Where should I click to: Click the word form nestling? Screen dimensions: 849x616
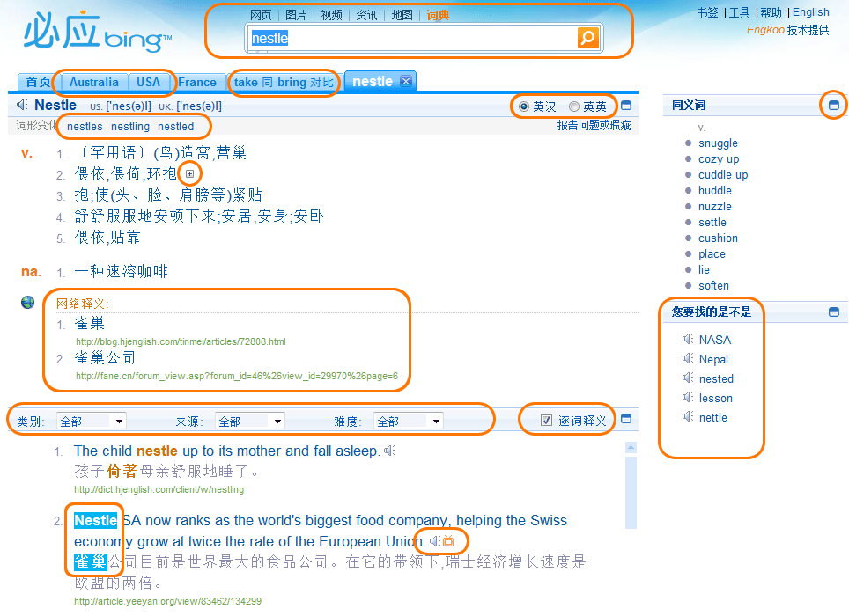point(130,127)
